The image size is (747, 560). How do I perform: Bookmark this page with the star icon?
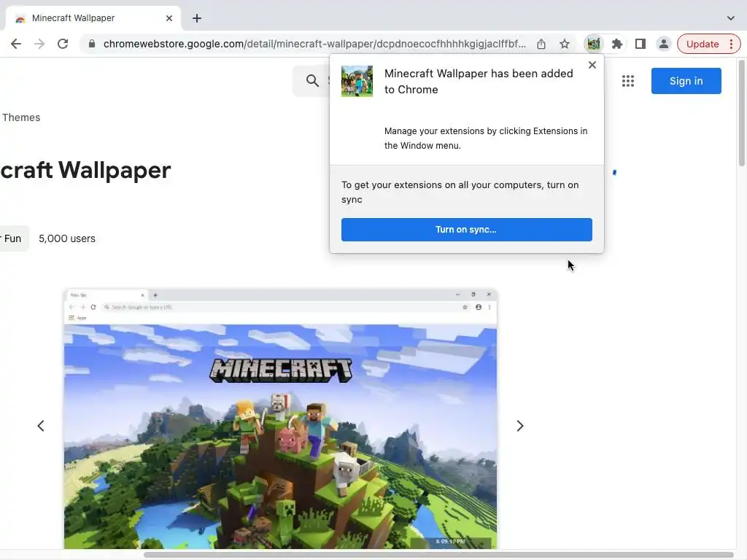click(x=565, y=44)
